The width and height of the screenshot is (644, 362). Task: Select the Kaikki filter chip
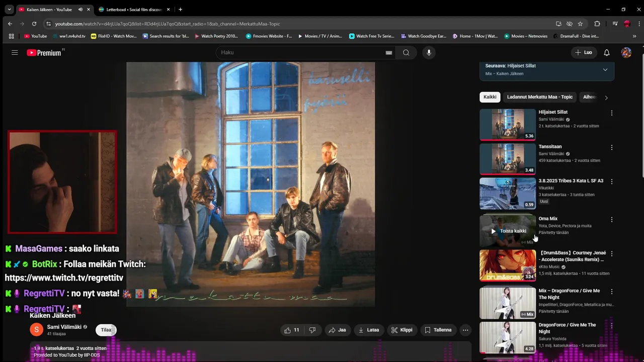point(490,97)
